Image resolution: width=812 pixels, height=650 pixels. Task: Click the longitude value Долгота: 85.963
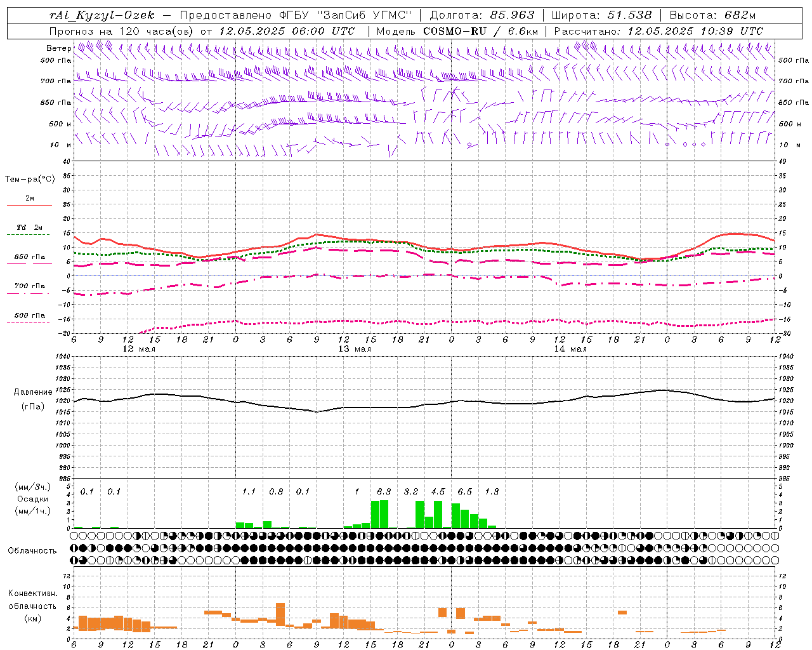482,16
